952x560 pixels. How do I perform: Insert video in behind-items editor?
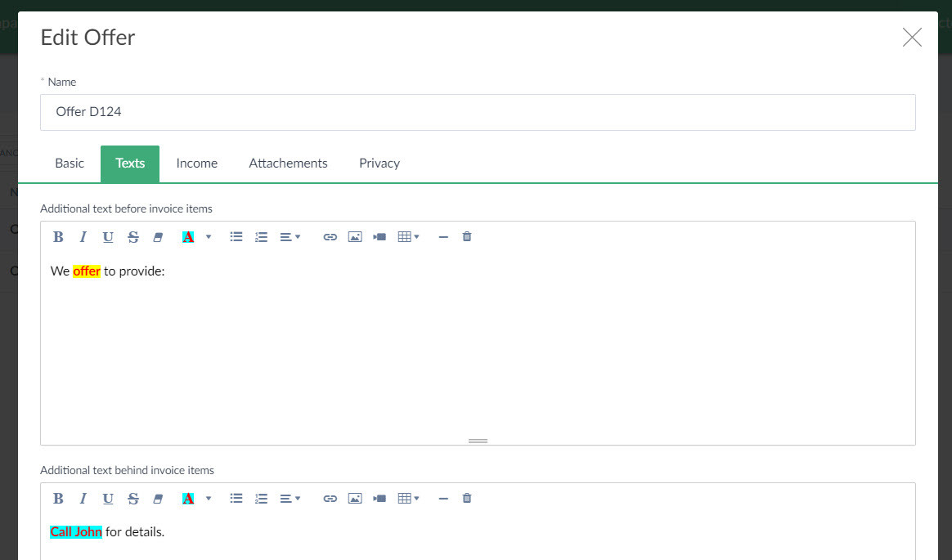[379, 498]
